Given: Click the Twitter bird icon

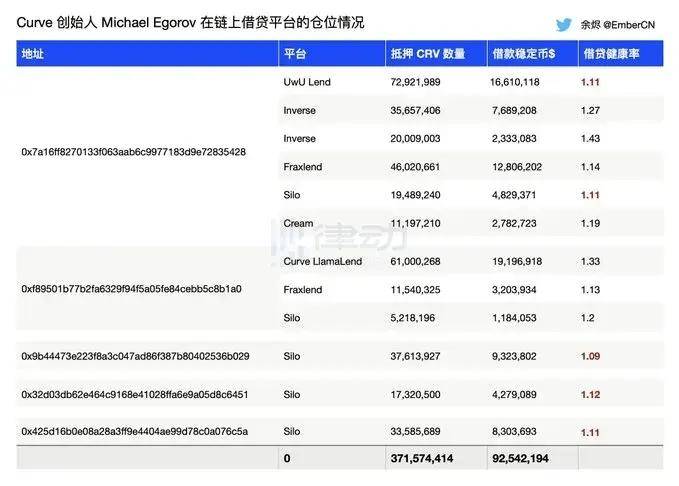Looking at the screenshot, I should coord(563,25).
